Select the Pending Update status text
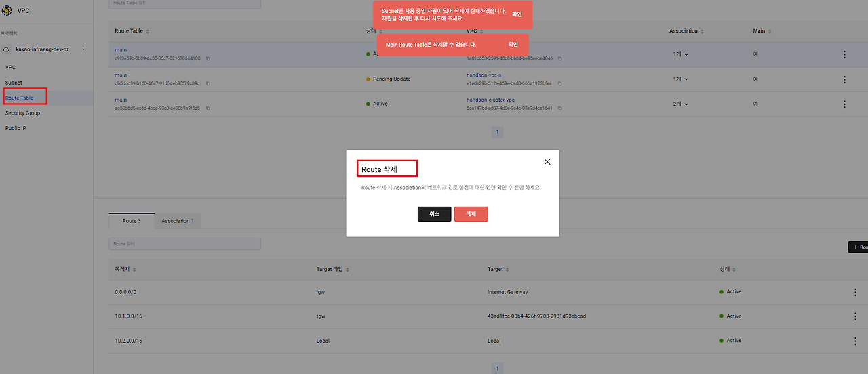Screen dimensions: 868x374 coord(392,79)
